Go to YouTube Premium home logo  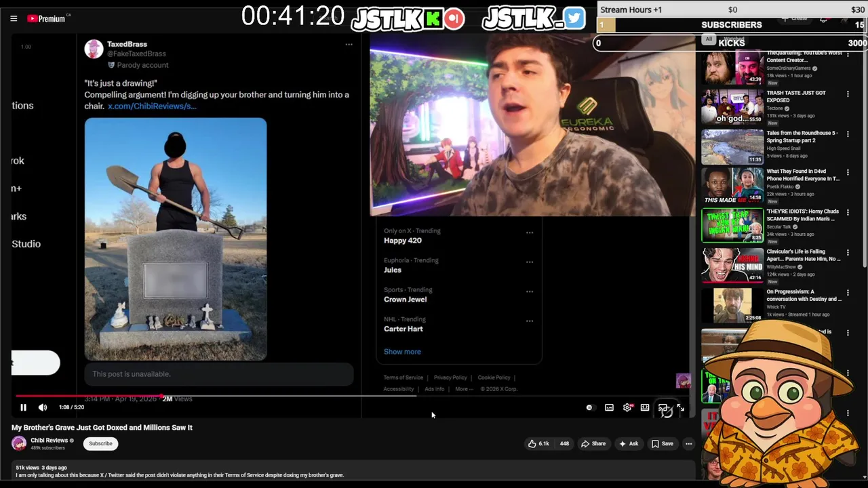(46, 18)
